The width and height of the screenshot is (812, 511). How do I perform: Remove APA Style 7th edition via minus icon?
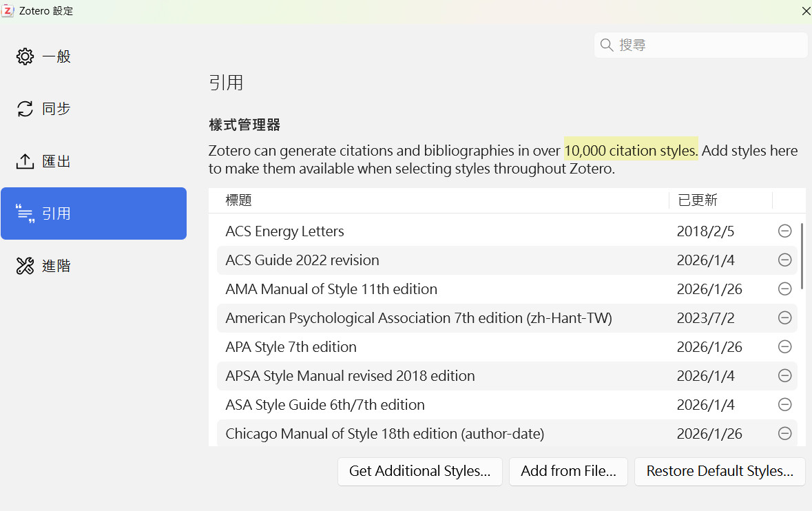[784, 347]
